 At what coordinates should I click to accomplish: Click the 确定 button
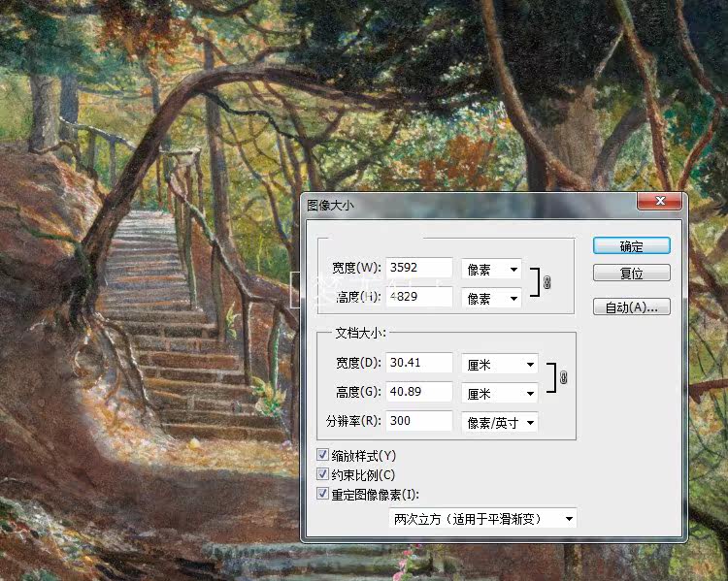point(632,246)
